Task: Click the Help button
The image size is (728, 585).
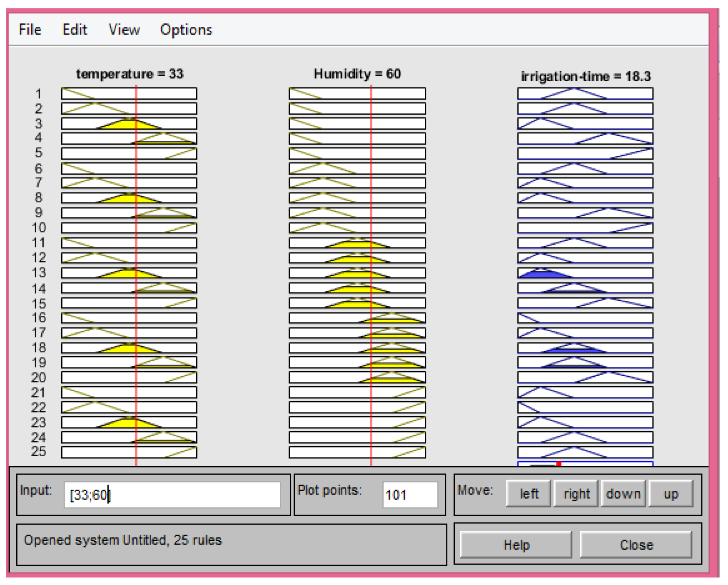Action: point(516,545)
